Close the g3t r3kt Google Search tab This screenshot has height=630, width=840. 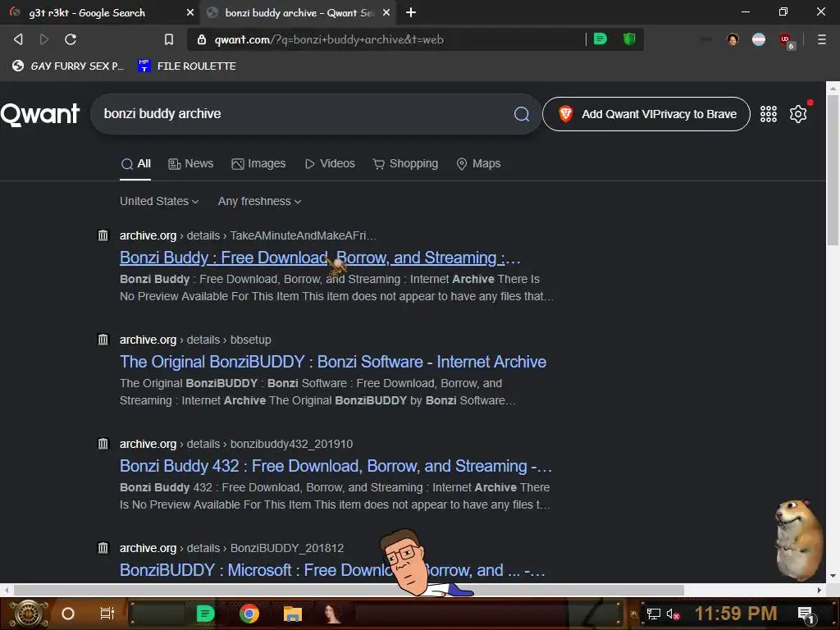pos(189,12)
